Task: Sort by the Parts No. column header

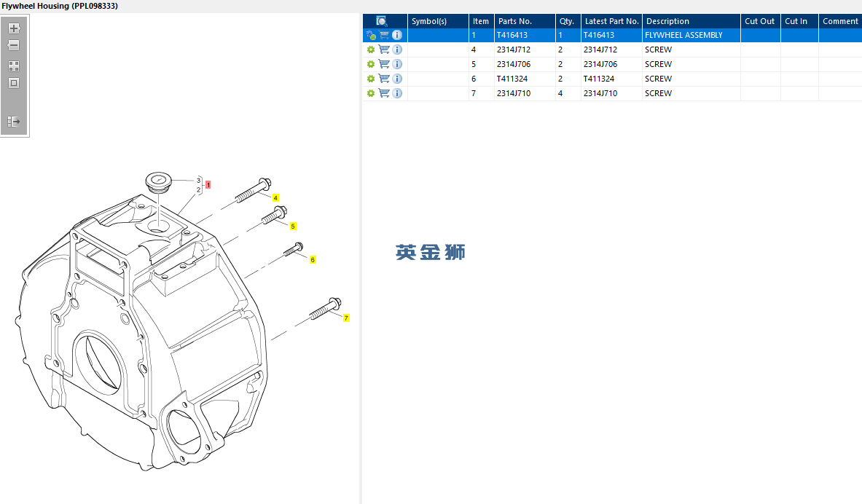Action: (515, 21)
